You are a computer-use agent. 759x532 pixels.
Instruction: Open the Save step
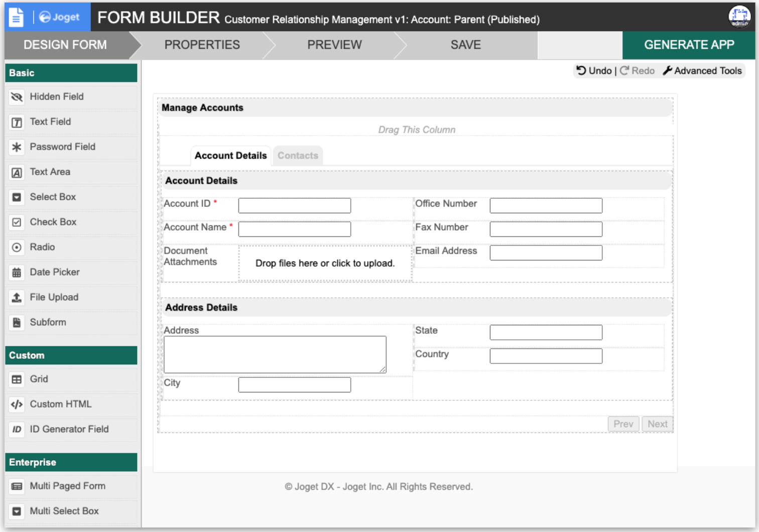click(x=466, y=45)
